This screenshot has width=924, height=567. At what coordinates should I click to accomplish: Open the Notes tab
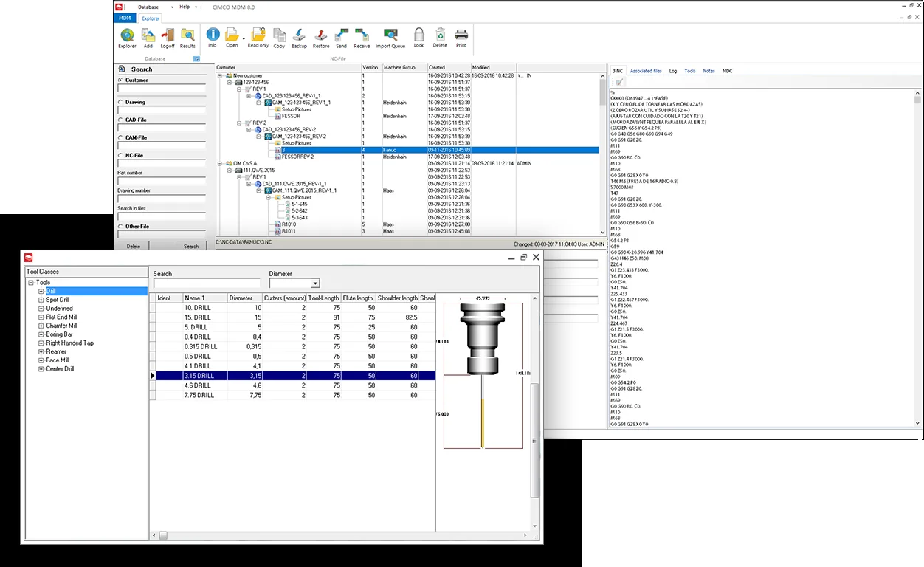[708, 71]
